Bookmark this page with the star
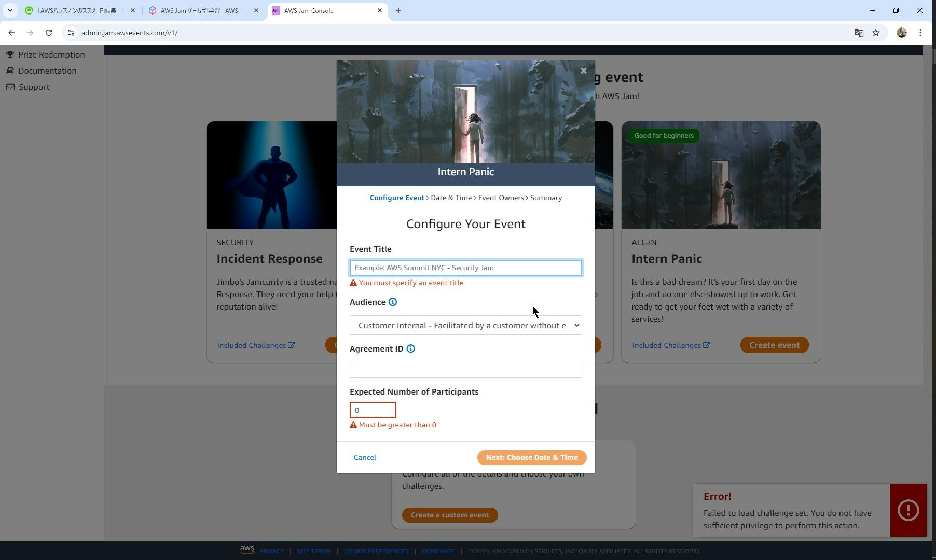936x560 pixels. tap(876, 33)
